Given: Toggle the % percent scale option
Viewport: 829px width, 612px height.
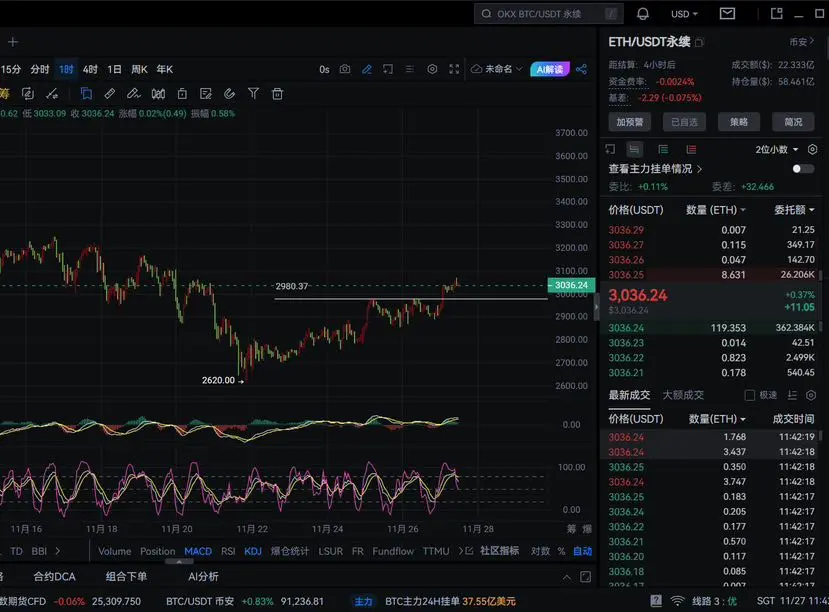Looking at the screenshot, I should point(561,551).
